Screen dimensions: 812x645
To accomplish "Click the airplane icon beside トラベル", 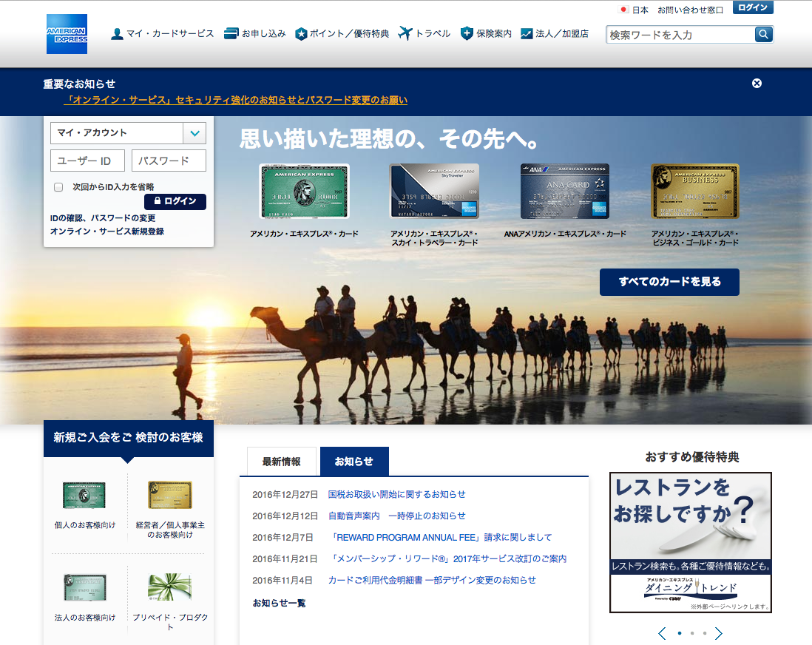I will (x=405, y=33).
